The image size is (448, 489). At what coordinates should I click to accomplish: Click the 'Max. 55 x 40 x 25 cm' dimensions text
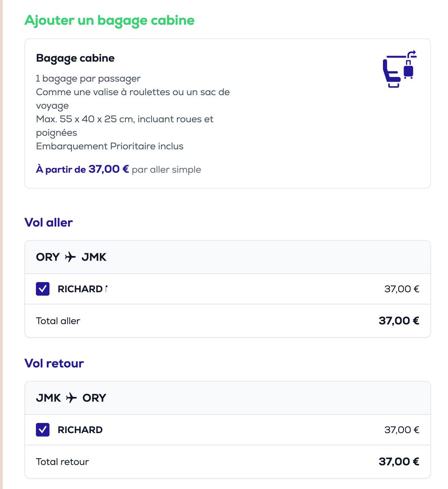pos(84,119)
